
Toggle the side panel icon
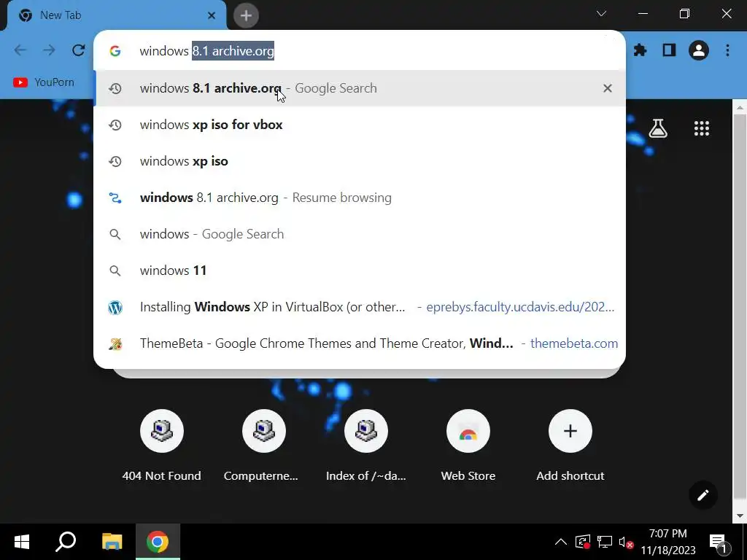tap(670, 50)
